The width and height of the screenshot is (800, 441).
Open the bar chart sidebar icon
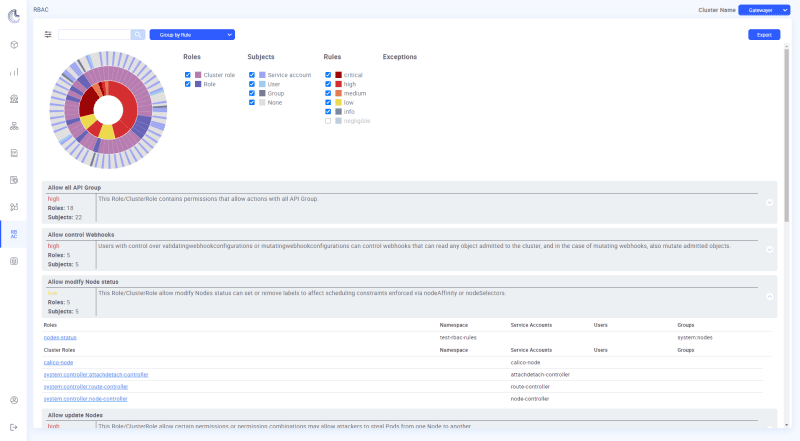tap(14, 72)
